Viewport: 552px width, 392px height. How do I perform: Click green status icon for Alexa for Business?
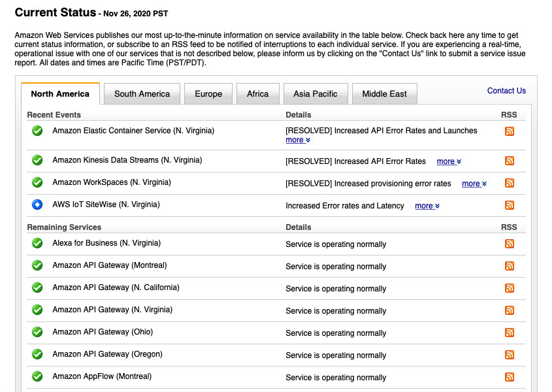[37, 243]
